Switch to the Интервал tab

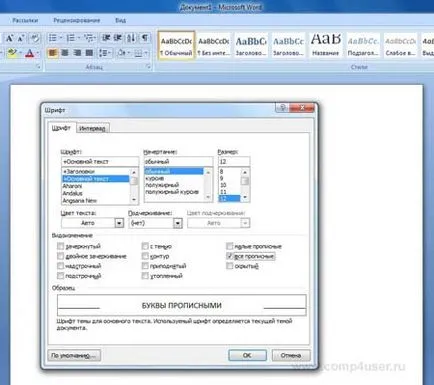92,129
